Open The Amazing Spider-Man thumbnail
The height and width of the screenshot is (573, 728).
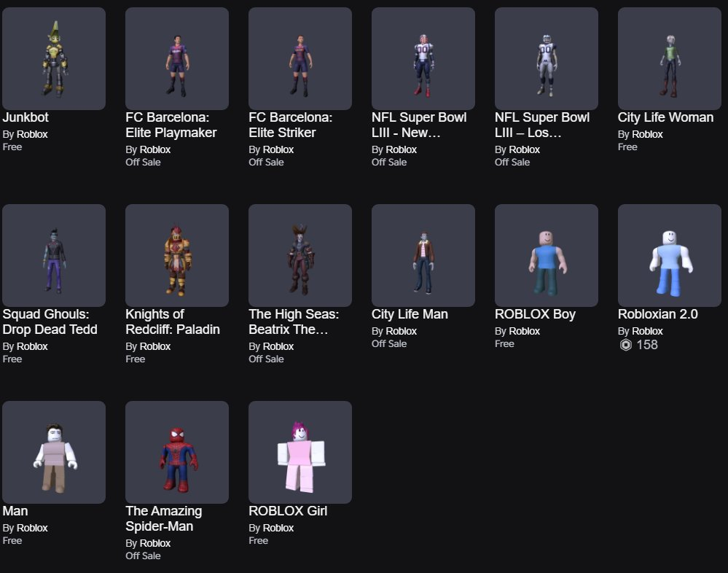click(x=177, y=452)
